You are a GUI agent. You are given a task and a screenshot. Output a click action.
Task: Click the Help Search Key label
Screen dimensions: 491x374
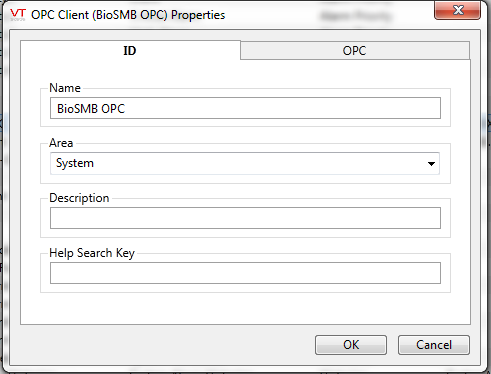[x=92, y=253]
